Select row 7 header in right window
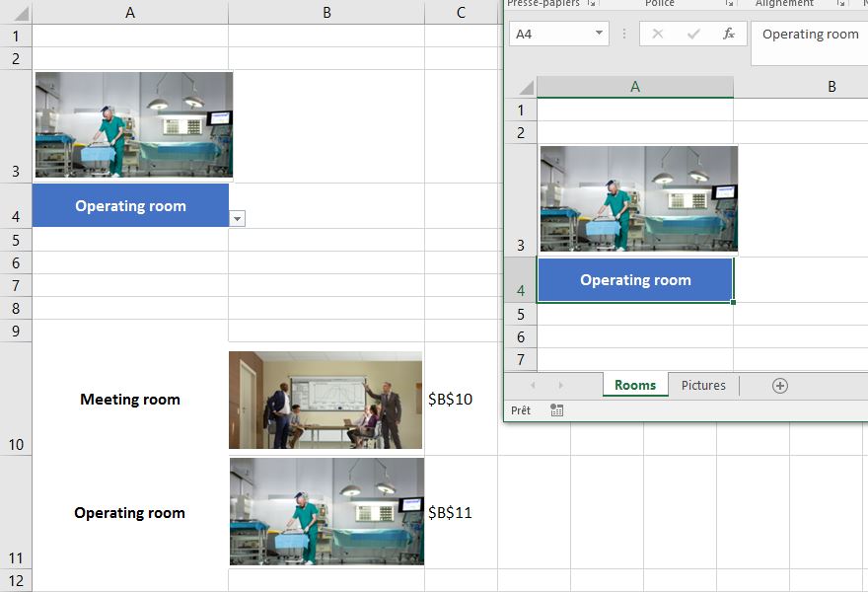 [521, 359]
